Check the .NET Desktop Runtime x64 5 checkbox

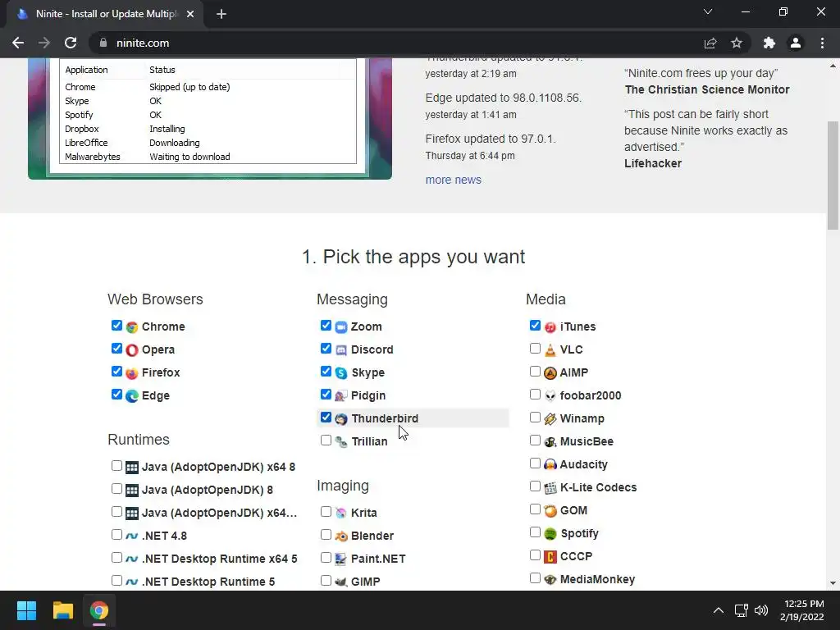coord(116,557)
